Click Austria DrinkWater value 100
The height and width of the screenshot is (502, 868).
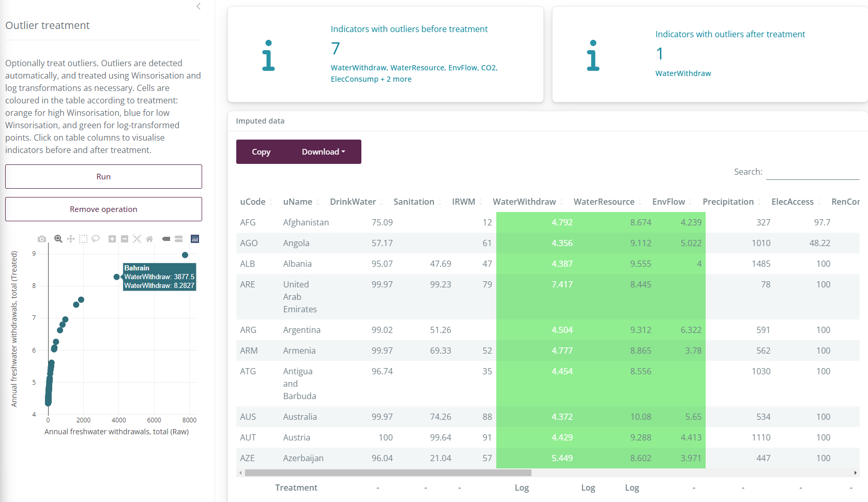pos(386,437)
